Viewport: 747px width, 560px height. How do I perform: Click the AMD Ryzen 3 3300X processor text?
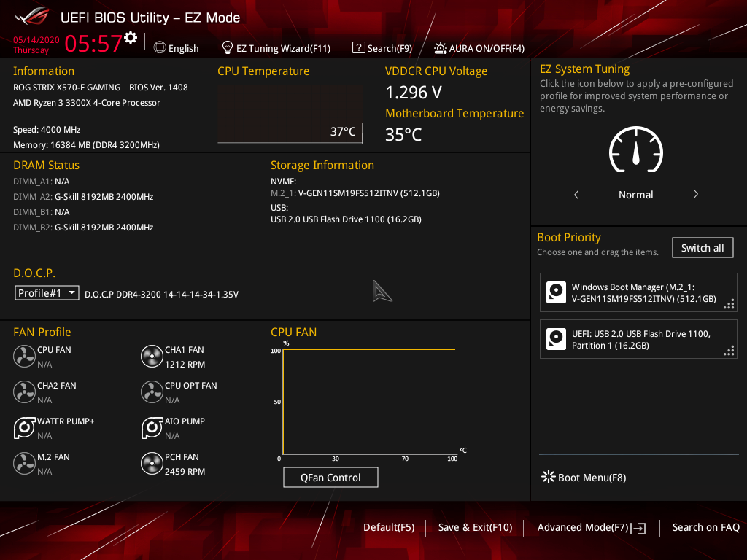coord(87,102)
